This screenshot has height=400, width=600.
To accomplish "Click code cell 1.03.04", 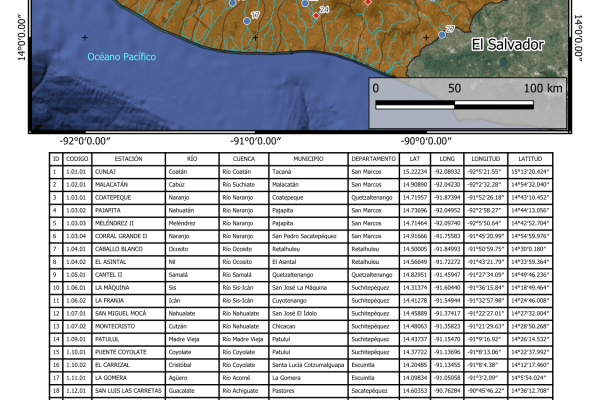I will (x=77, y=236).
